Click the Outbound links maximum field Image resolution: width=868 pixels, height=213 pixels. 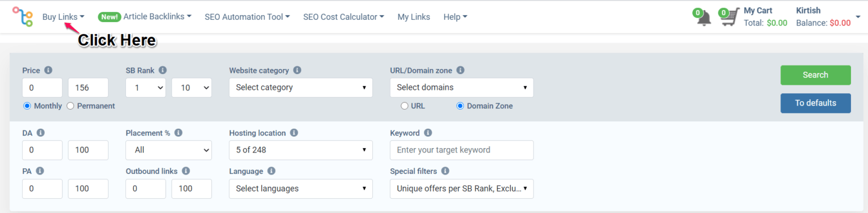coord(192,189)
